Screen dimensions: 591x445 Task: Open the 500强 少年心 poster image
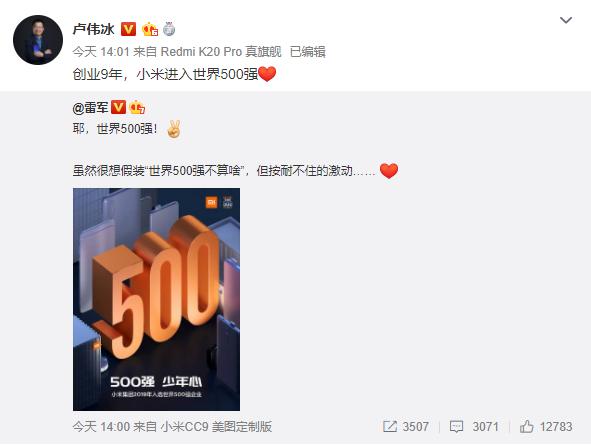click(156, 299)
